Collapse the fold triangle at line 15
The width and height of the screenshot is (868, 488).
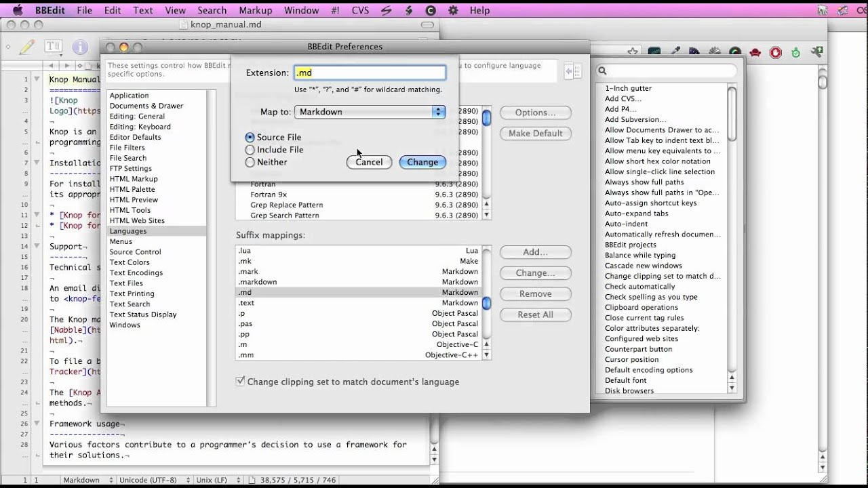[x=36, y=247]
